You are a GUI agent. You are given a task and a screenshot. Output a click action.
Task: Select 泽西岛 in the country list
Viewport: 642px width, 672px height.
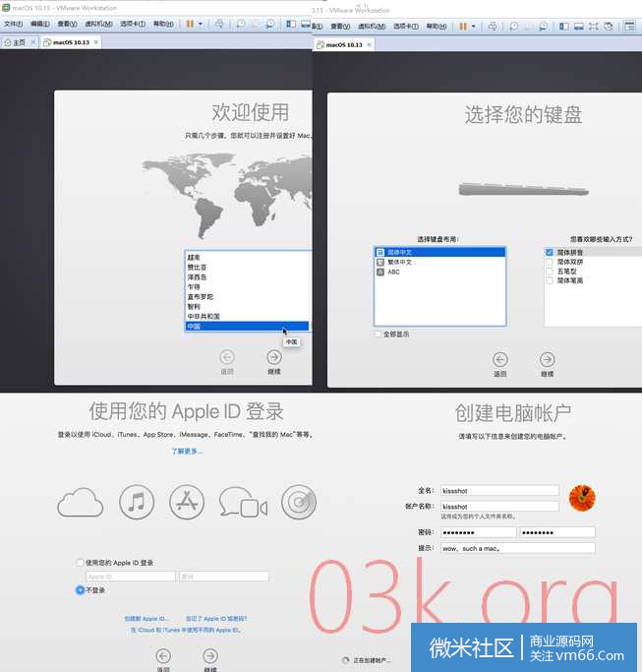[x=247, y=276]
